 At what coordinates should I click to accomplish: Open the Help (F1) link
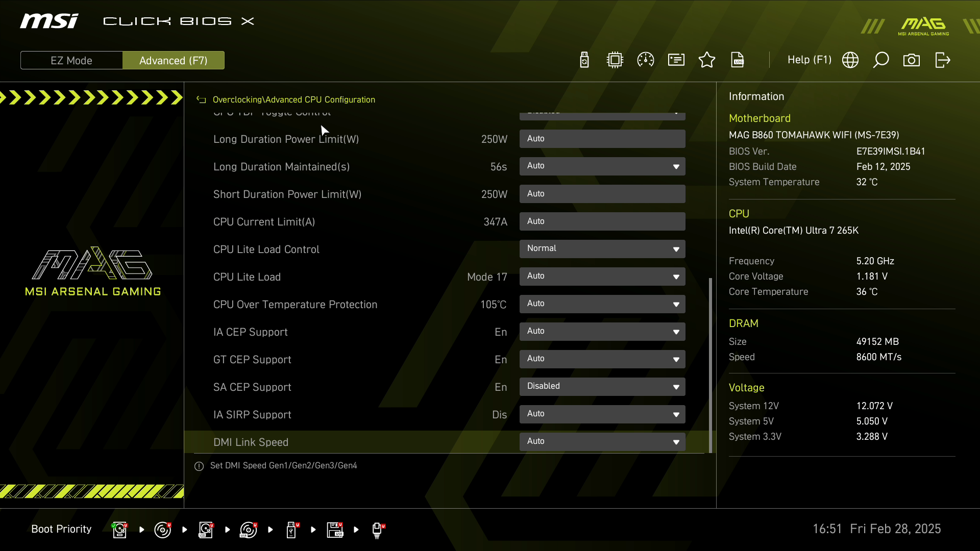click(x=809, y=60)
